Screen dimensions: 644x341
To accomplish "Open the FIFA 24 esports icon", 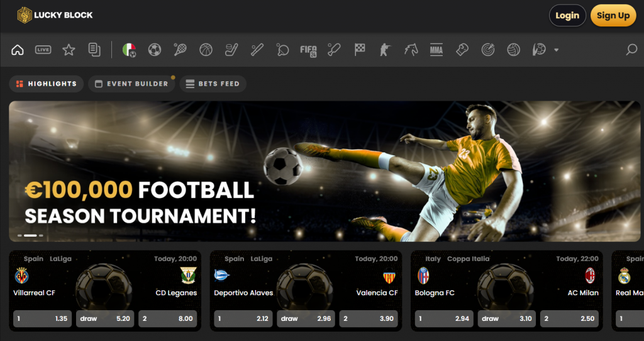I will (x=308, y=50).
